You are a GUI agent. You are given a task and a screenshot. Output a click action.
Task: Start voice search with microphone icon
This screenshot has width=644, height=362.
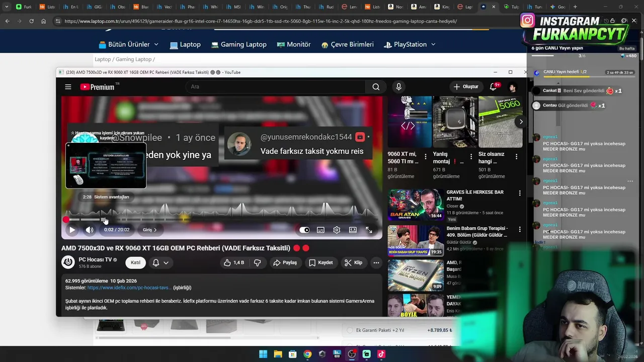tap(398, 87)
